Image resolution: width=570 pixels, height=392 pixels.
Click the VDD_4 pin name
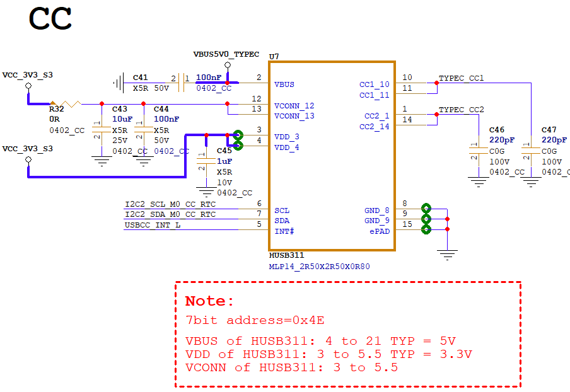click(287, 147)
